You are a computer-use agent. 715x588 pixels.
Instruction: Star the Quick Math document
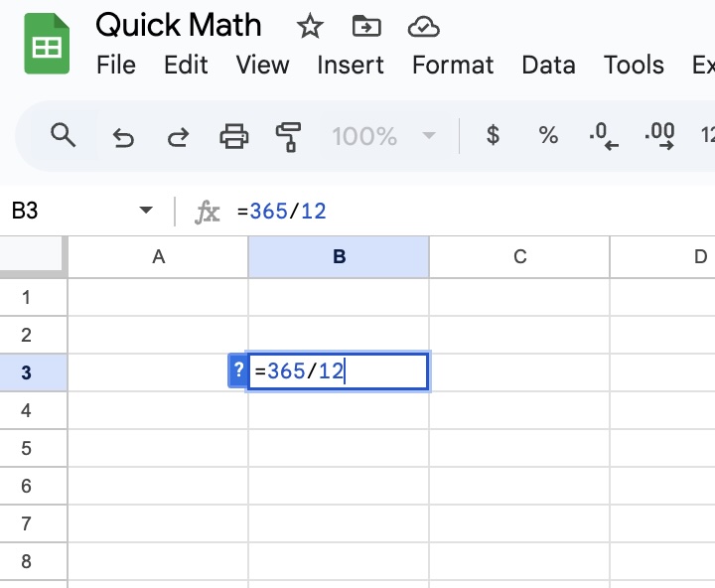point(310,26)
